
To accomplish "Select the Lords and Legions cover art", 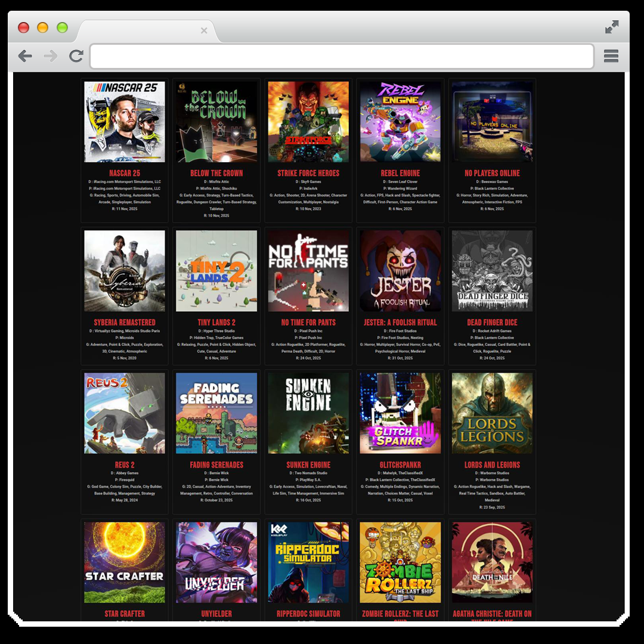I will coord(492,413).
